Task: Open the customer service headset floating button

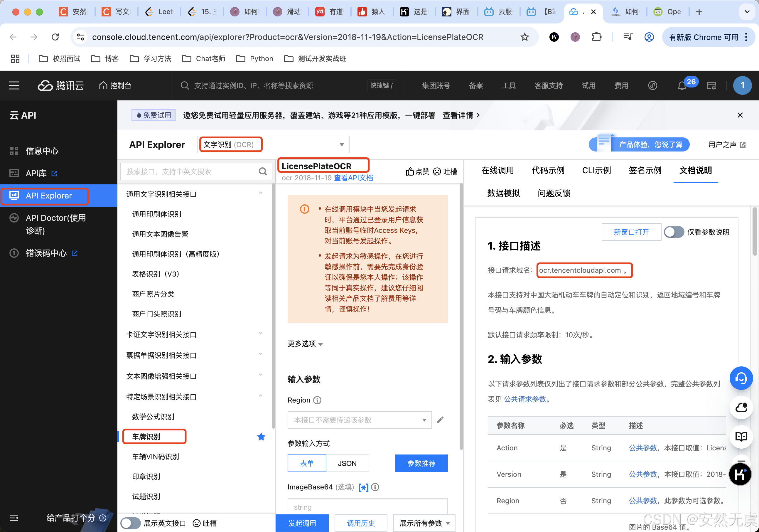Action: 741,378
